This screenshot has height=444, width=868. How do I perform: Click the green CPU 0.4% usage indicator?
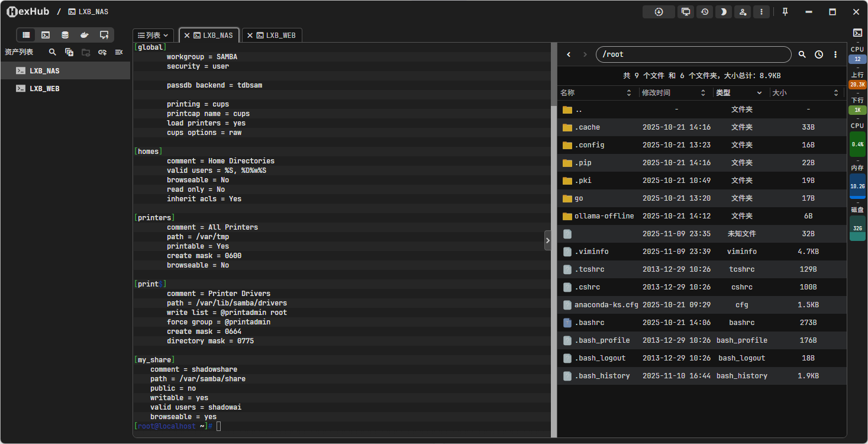point(857,144)
